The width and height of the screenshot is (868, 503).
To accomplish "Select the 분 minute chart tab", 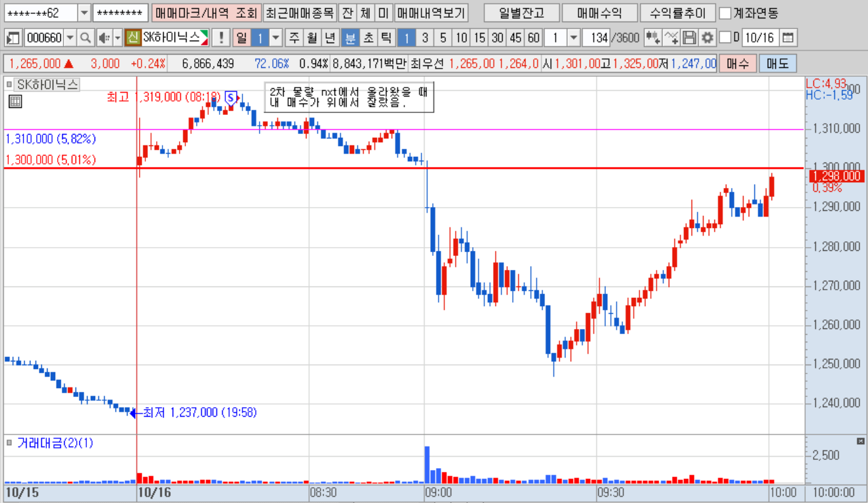I will tap(350, 38).
